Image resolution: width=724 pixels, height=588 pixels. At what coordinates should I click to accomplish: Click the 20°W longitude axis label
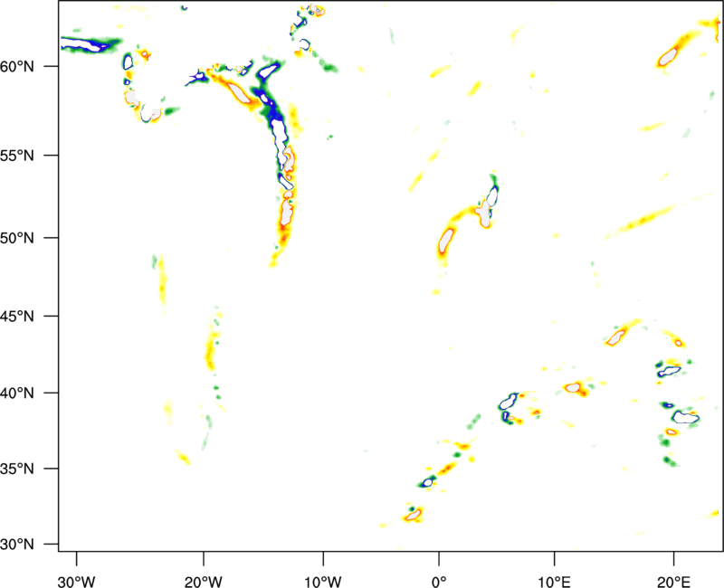click(x=204, y=581)
